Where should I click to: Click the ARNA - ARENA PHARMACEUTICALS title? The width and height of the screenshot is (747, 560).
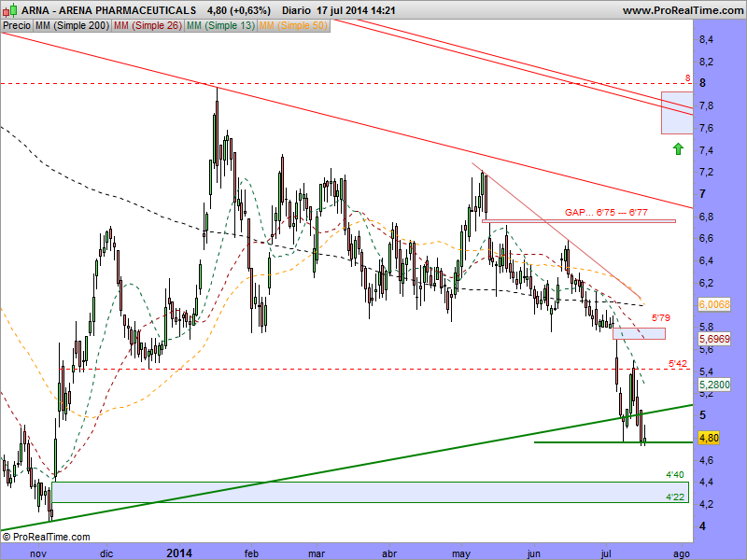tap(108, 10)
